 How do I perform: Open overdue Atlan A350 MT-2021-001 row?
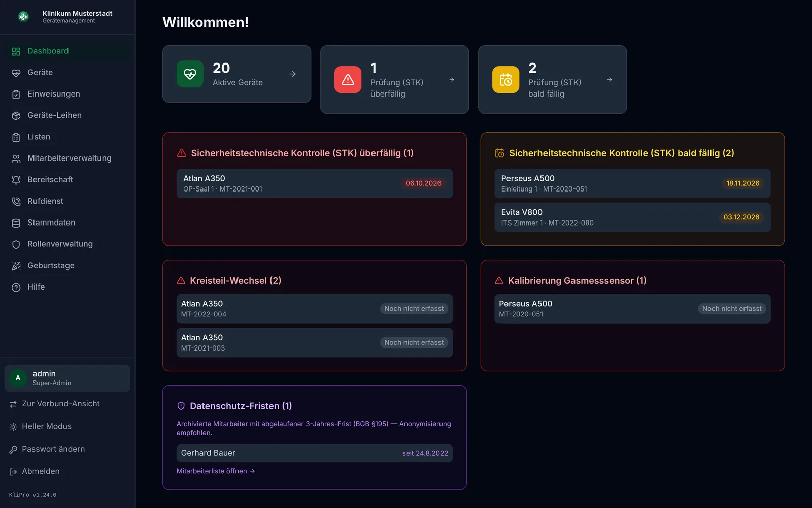point(315,183)
